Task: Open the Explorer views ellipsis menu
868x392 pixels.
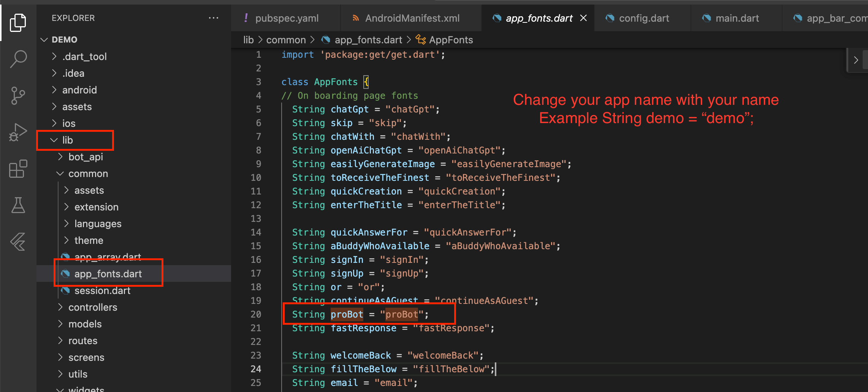Action: coord(214,18)
